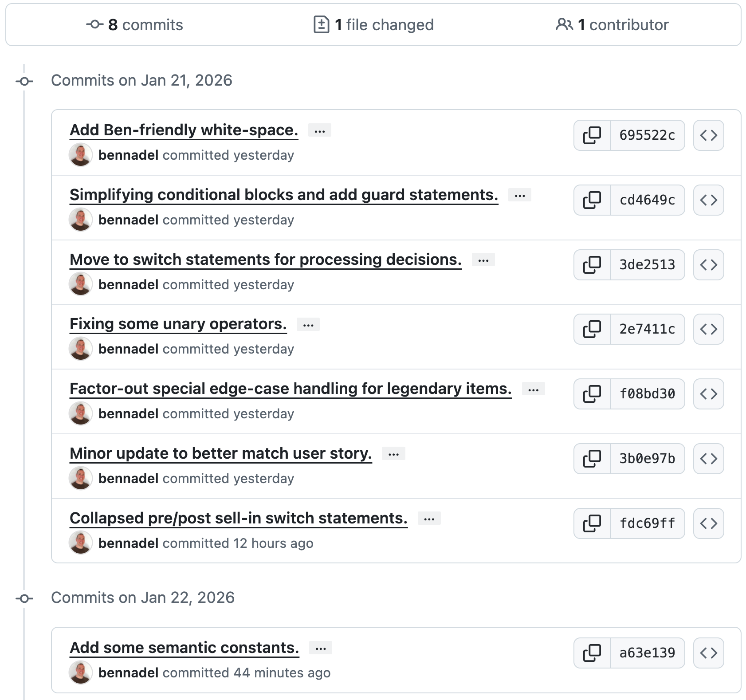Browse code at the f08bd30 commit
This screenshot has width=746, height=700.
tap(708, 393)
